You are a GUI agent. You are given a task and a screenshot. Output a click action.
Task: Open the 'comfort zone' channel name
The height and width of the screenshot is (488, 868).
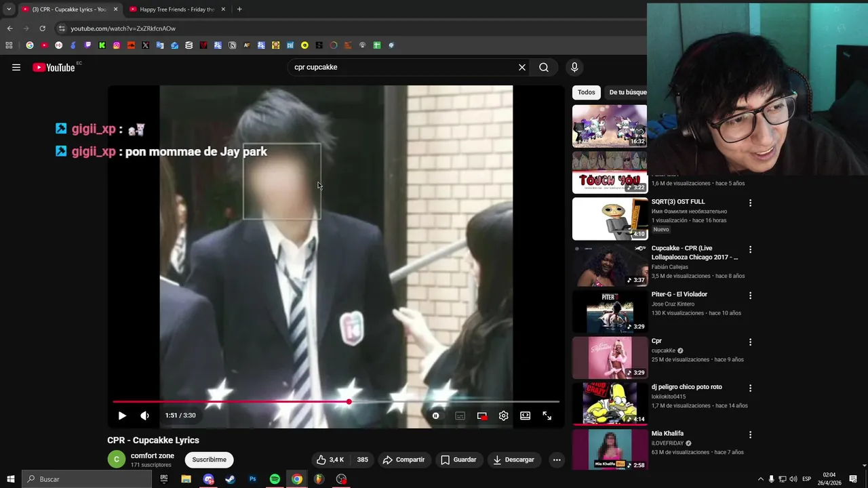click(x=153, y=455)
